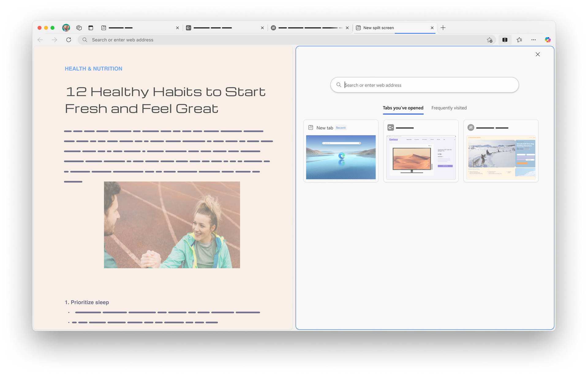Click the back navigation arrow
The image size is (588, 375).
40,40
